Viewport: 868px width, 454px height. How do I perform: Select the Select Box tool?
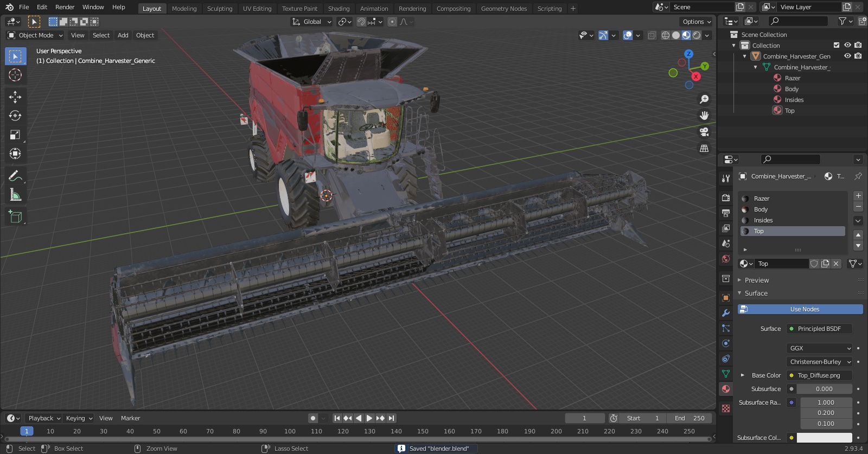click(x=15, y=56)
